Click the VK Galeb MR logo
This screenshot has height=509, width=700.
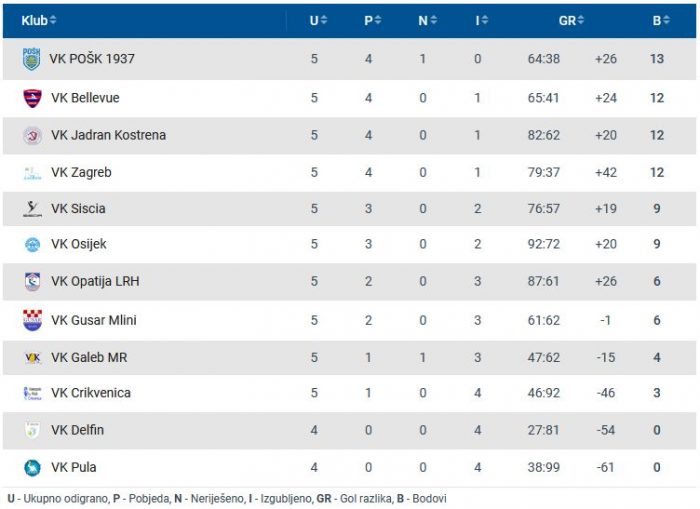pyautogui.click(x=32, y=357)
